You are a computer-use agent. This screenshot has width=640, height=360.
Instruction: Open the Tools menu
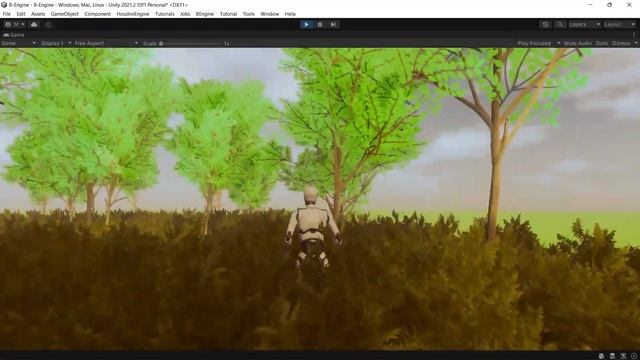click(249, 14)
